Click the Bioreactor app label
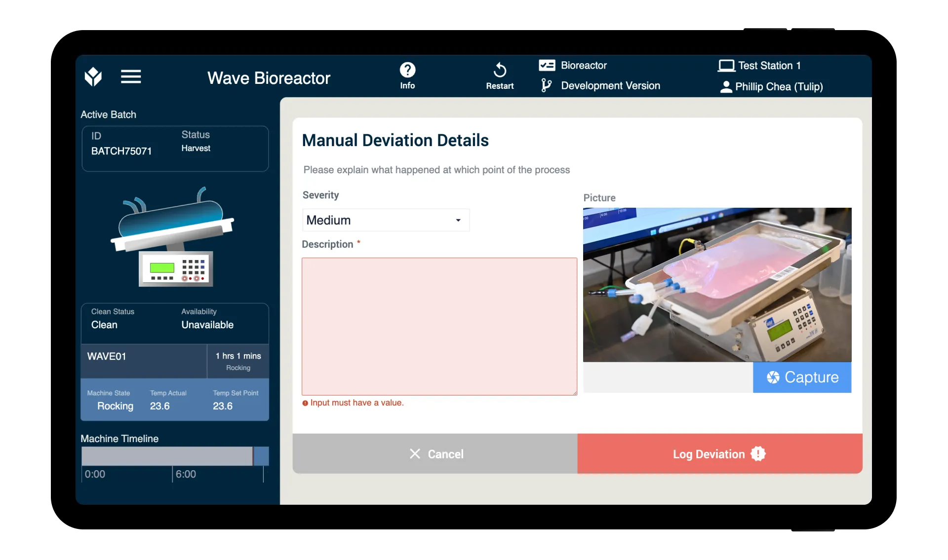 [x=584, y=66]
